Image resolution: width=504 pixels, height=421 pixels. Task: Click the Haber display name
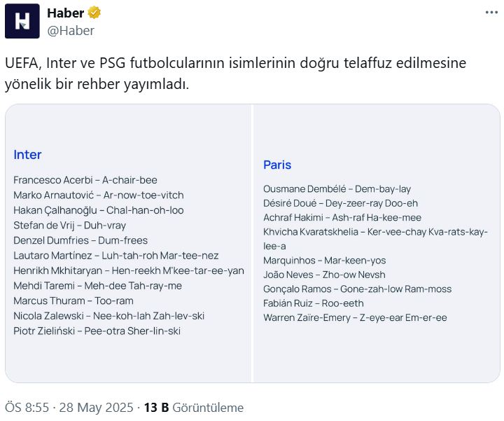[66, 13]
